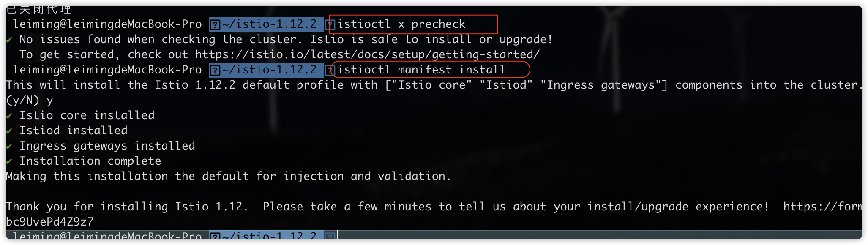Click the 'bc9UvePd4Z9z7' link fragment

click(50, 222)
